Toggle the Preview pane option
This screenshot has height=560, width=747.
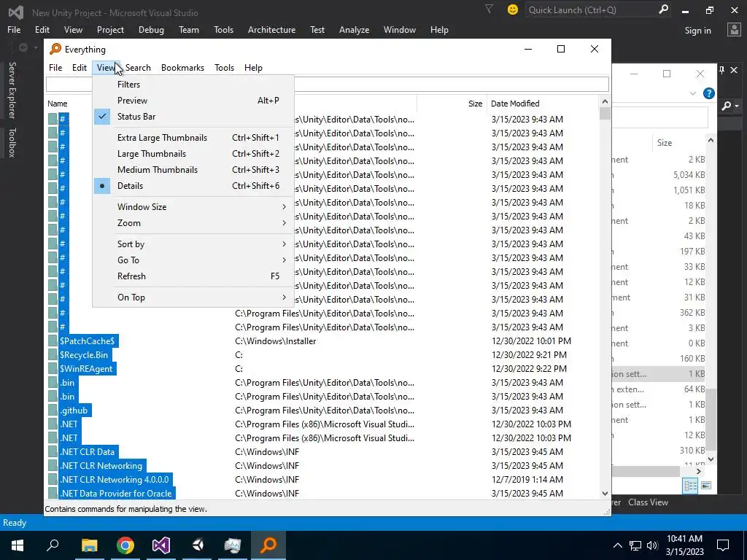[193, 101]
